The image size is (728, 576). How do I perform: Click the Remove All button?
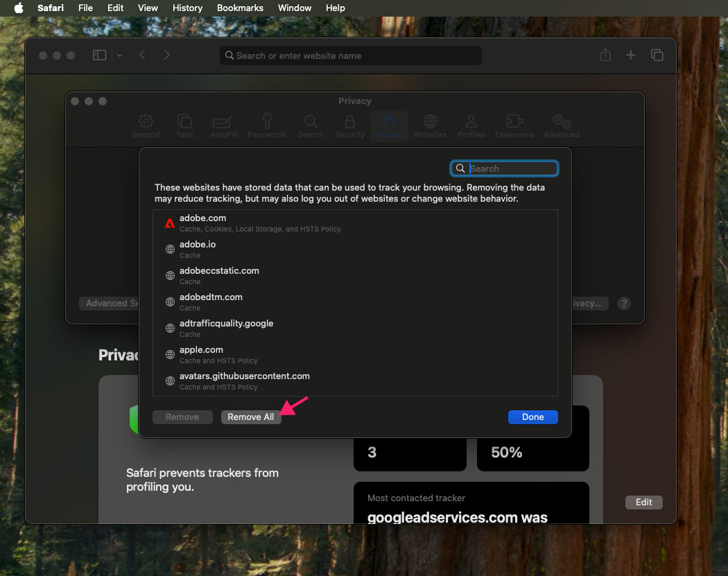[251, 417]
